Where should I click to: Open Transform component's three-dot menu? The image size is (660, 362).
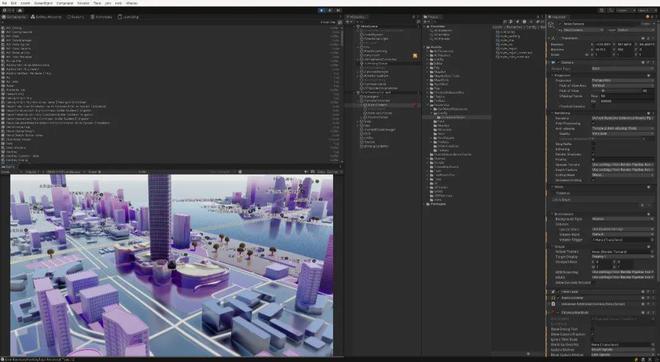coord(655,38)
